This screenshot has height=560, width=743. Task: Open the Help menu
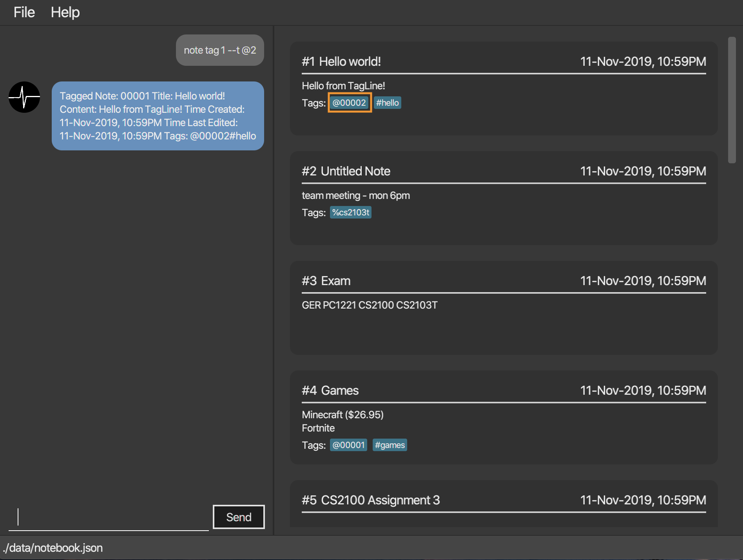point(65,12)
